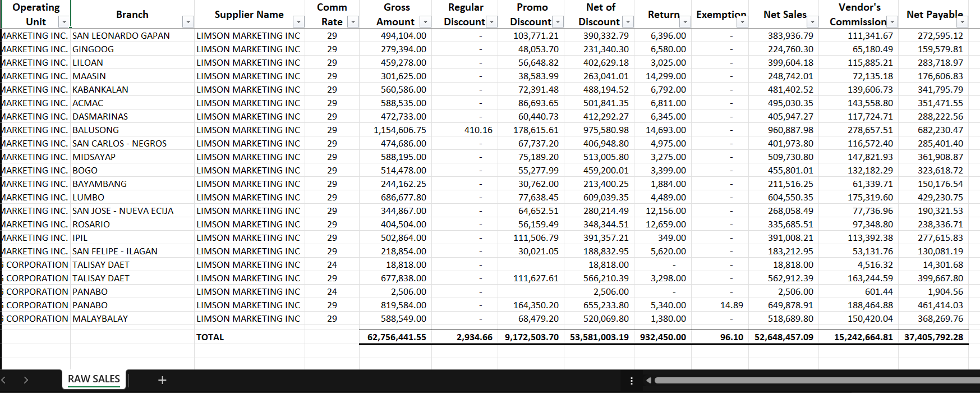
Task: Open the Exemption column filter dropdown
Action: 743,22
